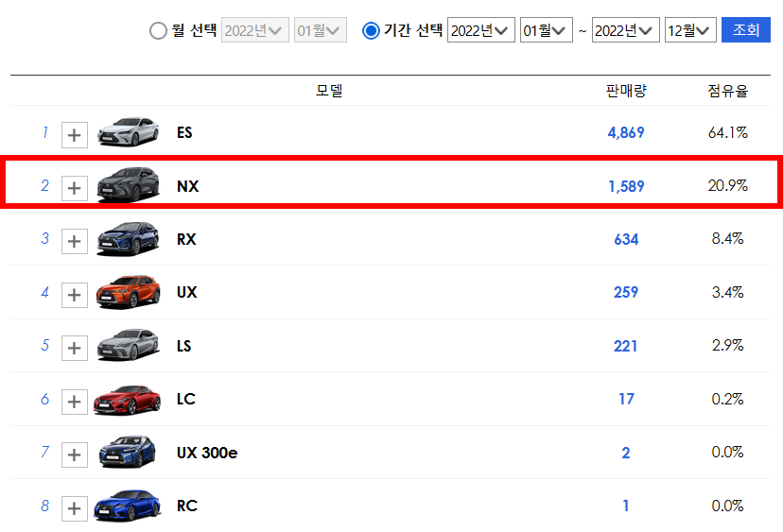Image resolution: width=783 pixels, height=532 pixels.
Task: Click the RX sales figure 634
Action: [x=626, y=240]
